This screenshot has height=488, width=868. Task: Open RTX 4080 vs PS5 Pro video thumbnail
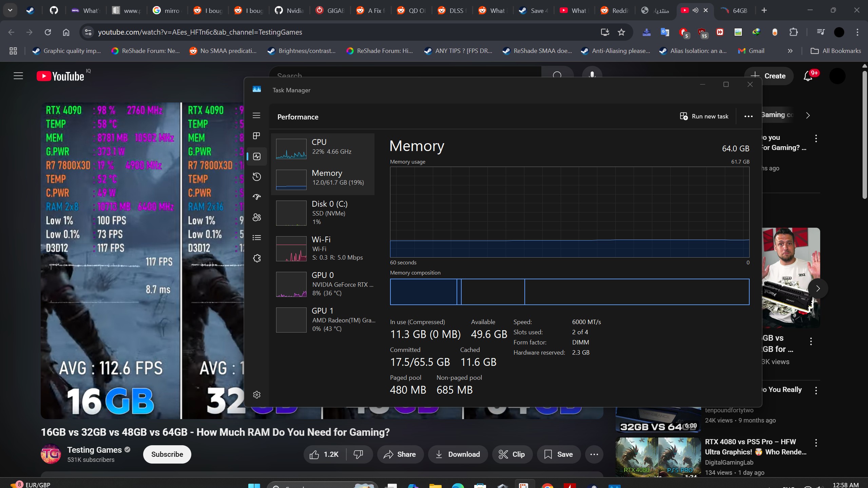pos(658,457)
